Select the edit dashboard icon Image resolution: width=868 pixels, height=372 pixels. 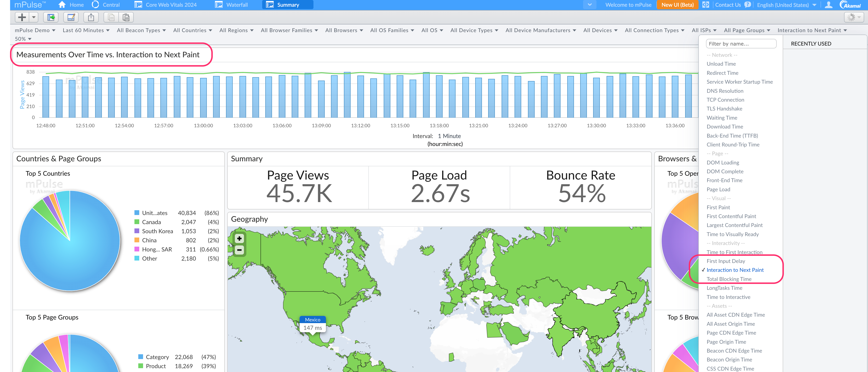point(70,17)
